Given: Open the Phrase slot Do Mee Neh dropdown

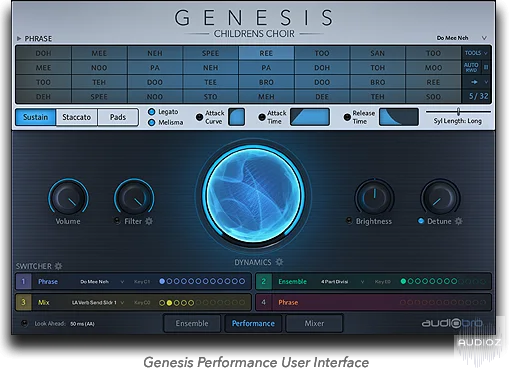Looking at the screenshot, I should (x=122, y=282).
